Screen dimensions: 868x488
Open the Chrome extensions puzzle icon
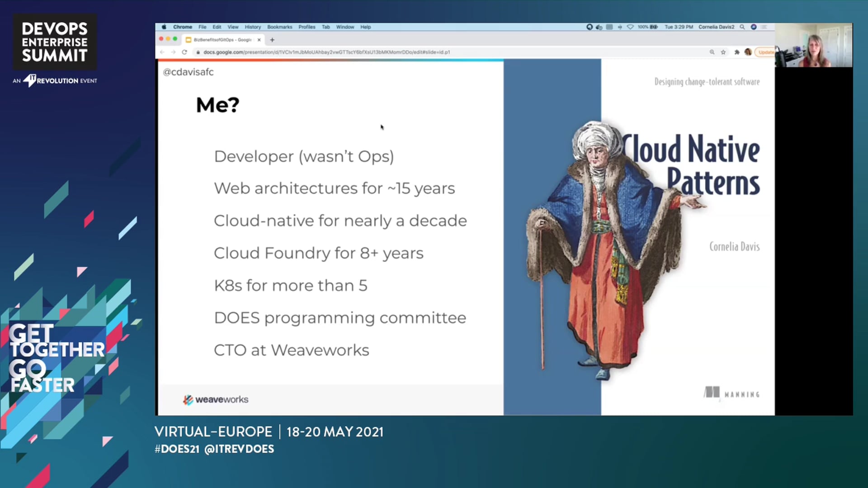pos(737,52)
